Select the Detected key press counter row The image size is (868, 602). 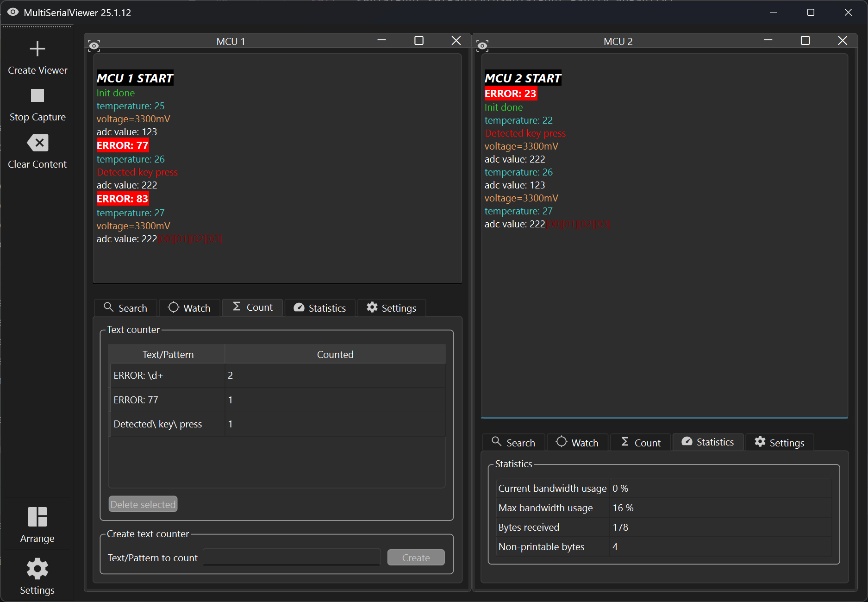[x=277, y=424]
